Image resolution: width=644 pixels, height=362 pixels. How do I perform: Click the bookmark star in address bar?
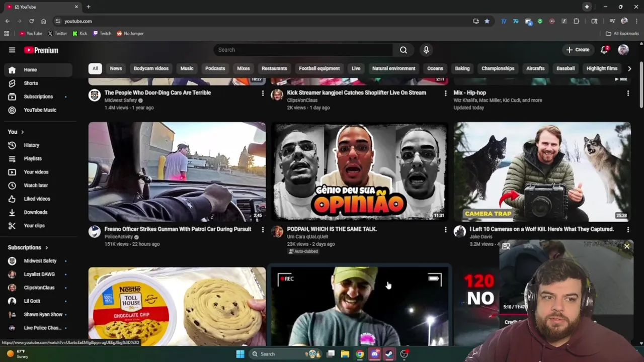[487, 21]
